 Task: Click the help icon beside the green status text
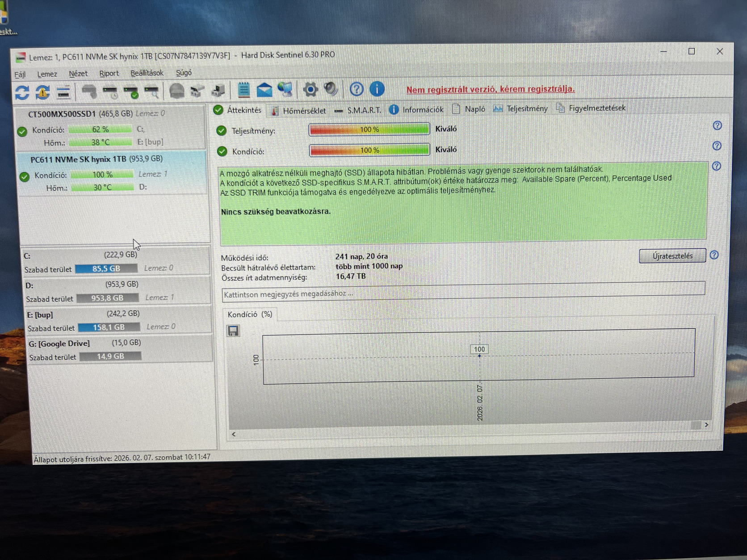(x=716, y=166)
